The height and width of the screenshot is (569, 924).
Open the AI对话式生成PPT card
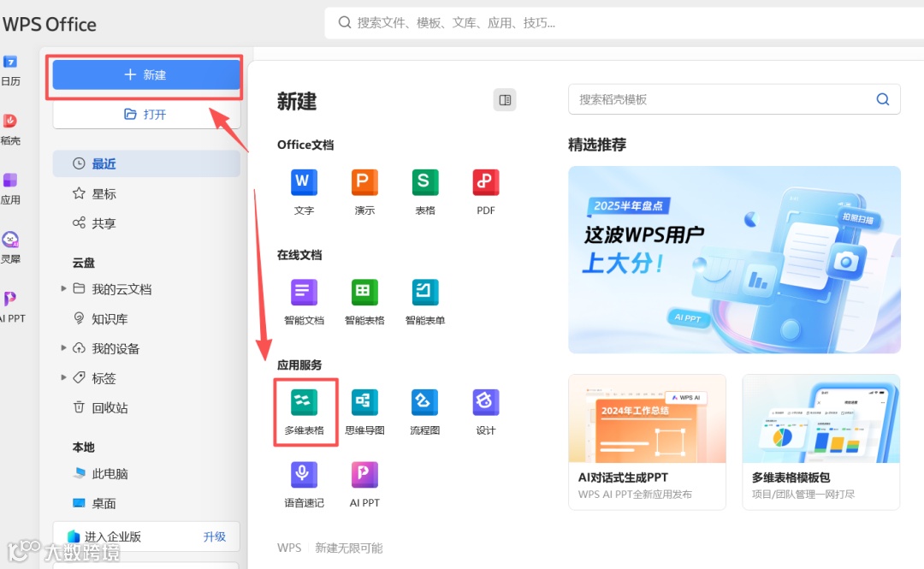[x=647, y=442]
